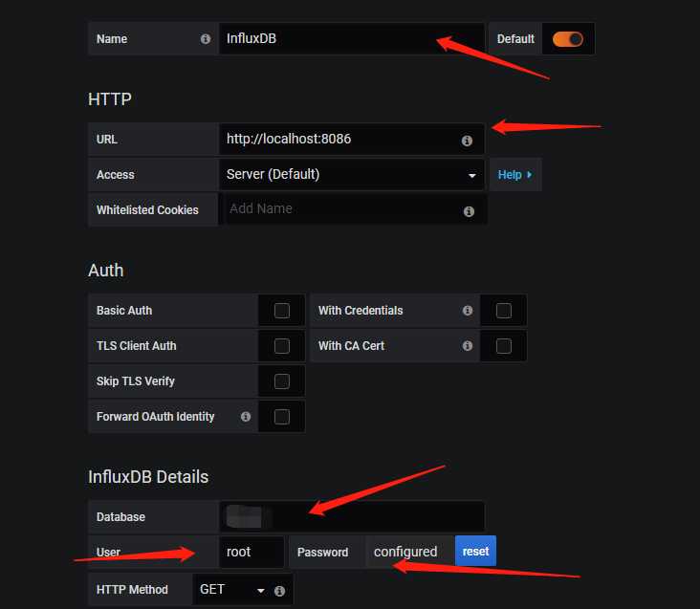Show the URL field info icon
The height and width of the screenshot is (609, 700).
click(x=467, y=141)
